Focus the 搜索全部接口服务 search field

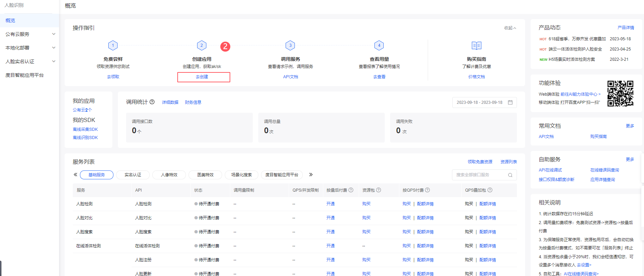click(484, 175)
